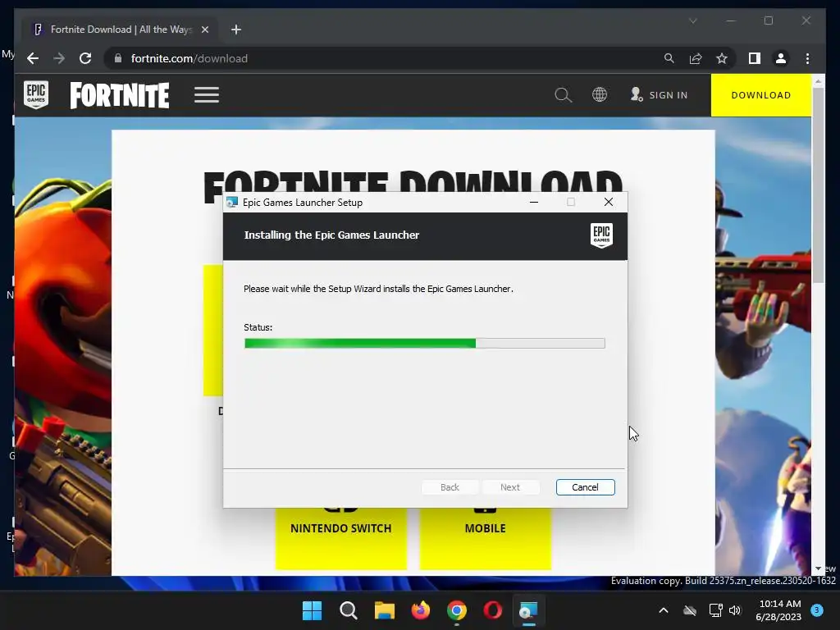This screenshot has height=630, width=840.
Task: Choose the NINTENDO SWITCH download tile
Action: pyautogui.click(x=340, y=537)
